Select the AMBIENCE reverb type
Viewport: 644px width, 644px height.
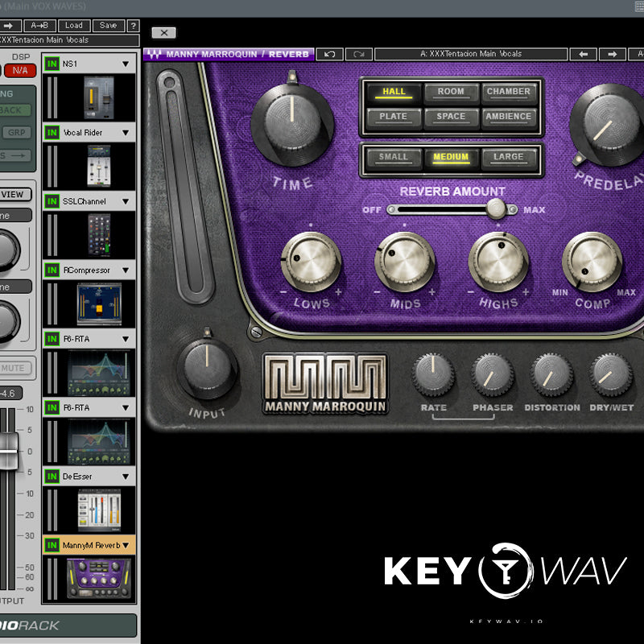pos(509,117)
